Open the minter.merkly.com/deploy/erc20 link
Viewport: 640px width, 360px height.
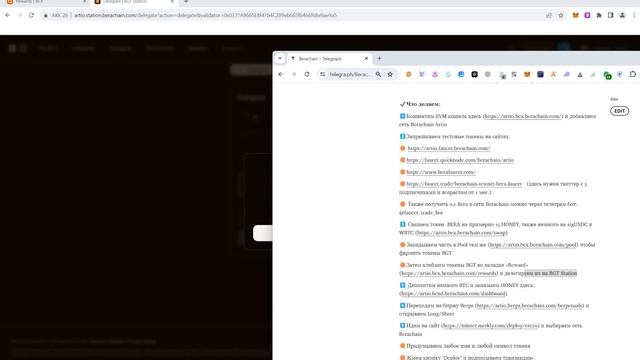[x=491, y=326]
